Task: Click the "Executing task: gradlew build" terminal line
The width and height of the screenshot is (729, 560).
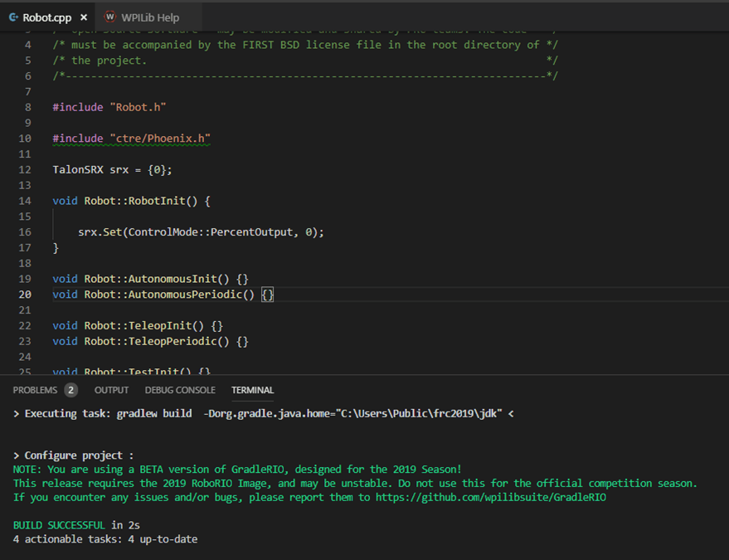Action: point(264,413)
